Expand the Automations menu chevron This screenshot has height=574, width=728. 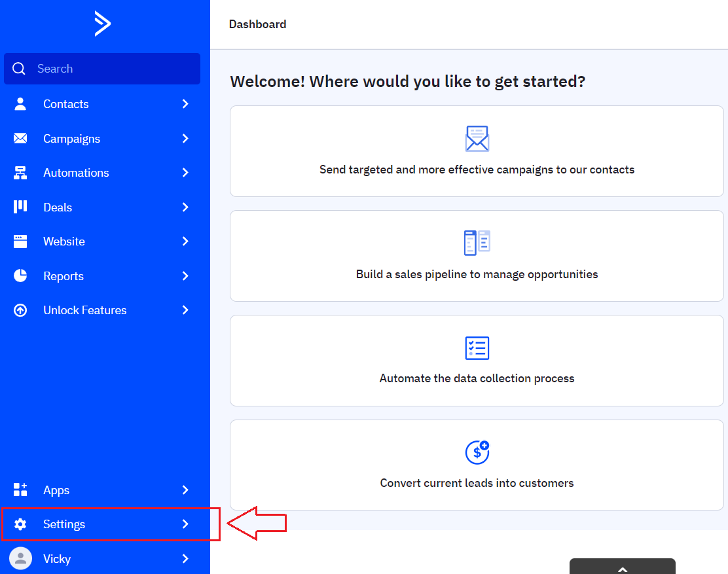[185, 173]
